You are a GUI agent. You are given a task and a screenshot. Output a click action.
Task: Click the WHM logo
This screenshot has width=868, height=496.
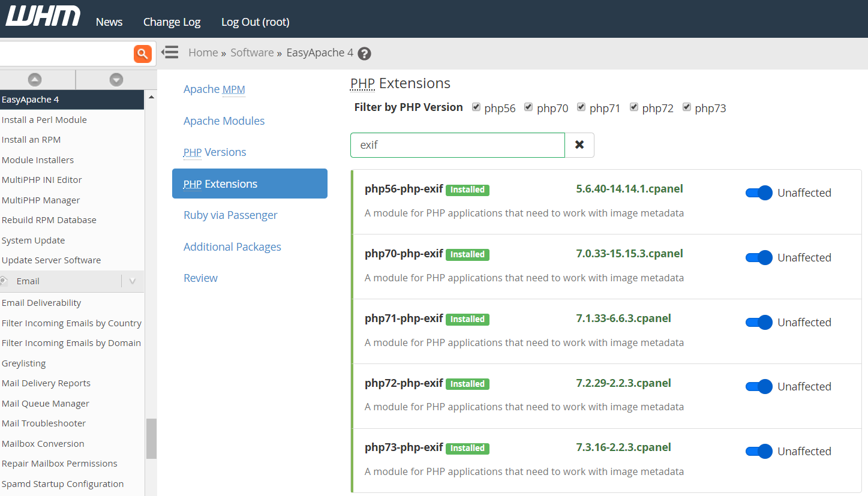pos(43,17)
